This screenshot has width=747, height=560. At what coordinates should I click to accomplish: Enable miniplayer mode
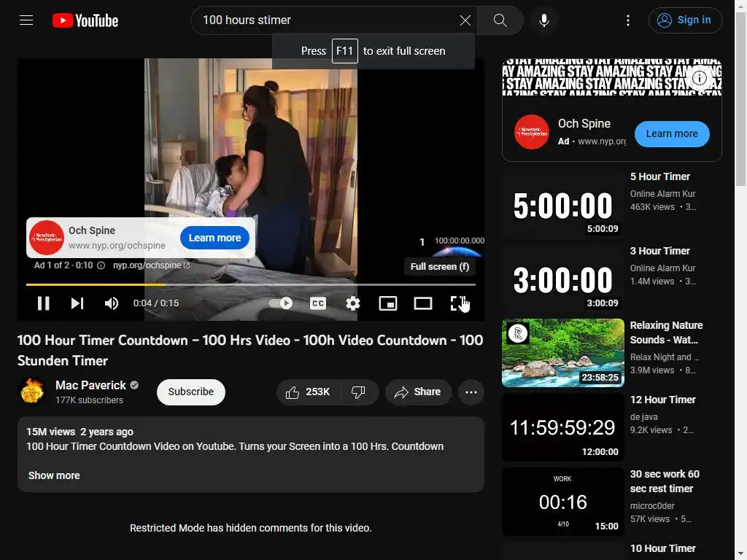click(x=388, y=303)
